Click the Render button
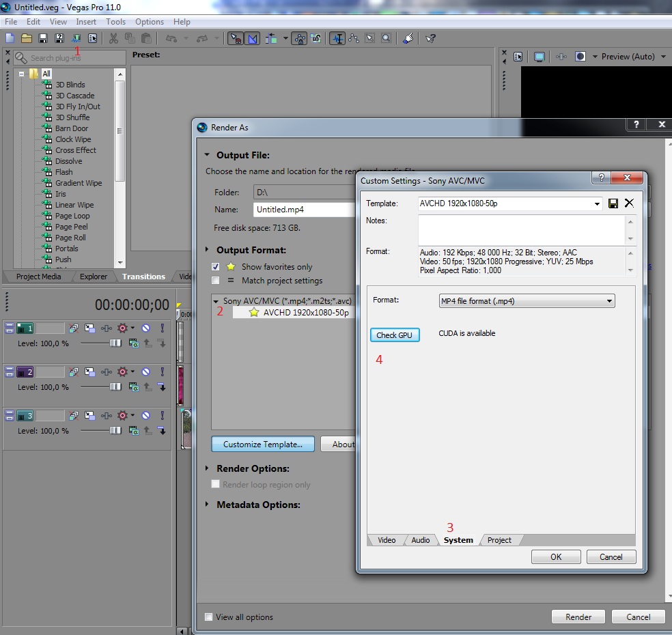This screenshot has width=672, height=635. pos(578,617)
